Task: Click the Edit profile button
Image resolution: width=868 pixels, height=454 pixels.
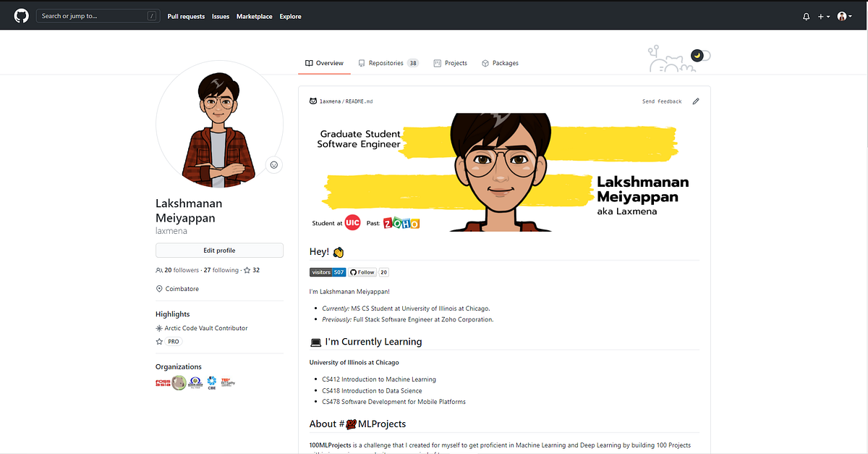Action: click(x=219, y=251)
